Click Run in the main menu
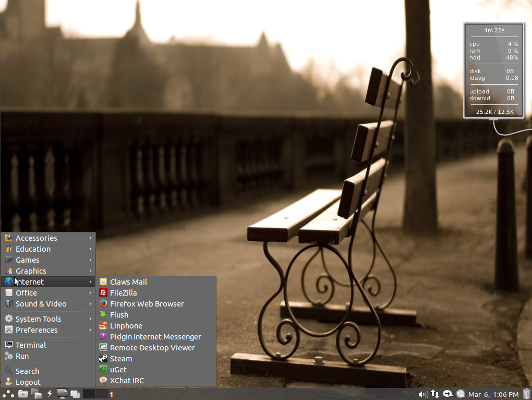The image size is (532, 400). click(22, 356)
